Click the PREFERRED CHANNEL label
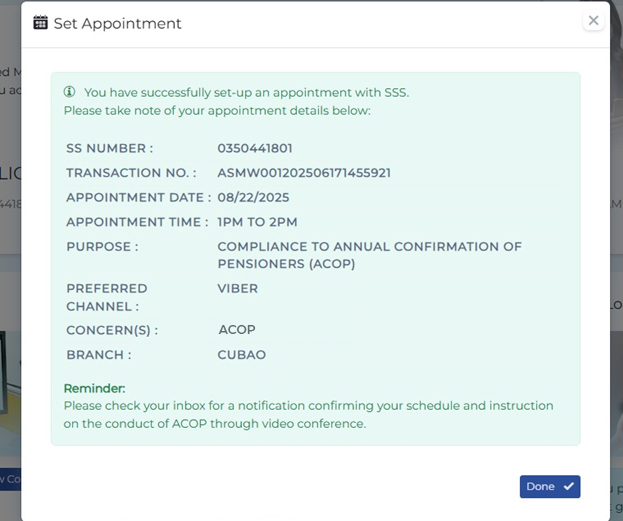 pos(106,297)
